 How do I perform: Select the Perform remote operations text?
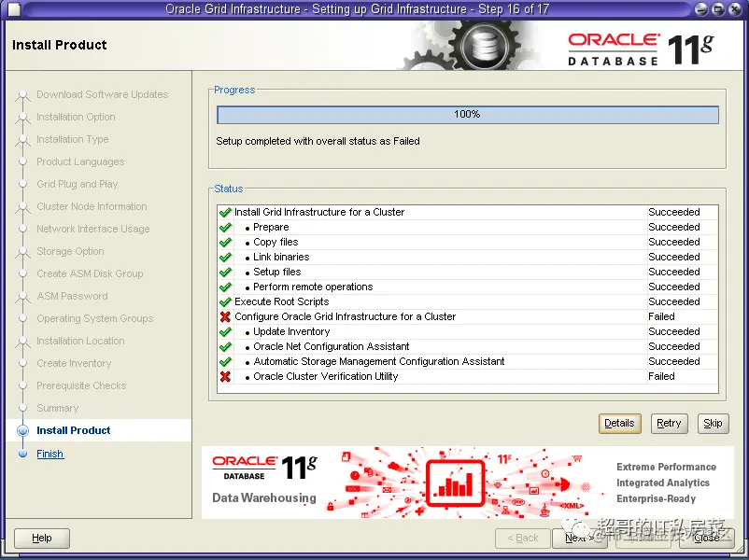313,287
